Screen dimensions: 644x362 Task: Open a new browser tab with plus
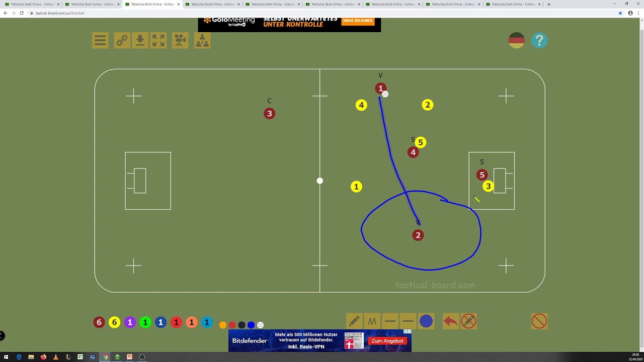(x=548, y=4)
